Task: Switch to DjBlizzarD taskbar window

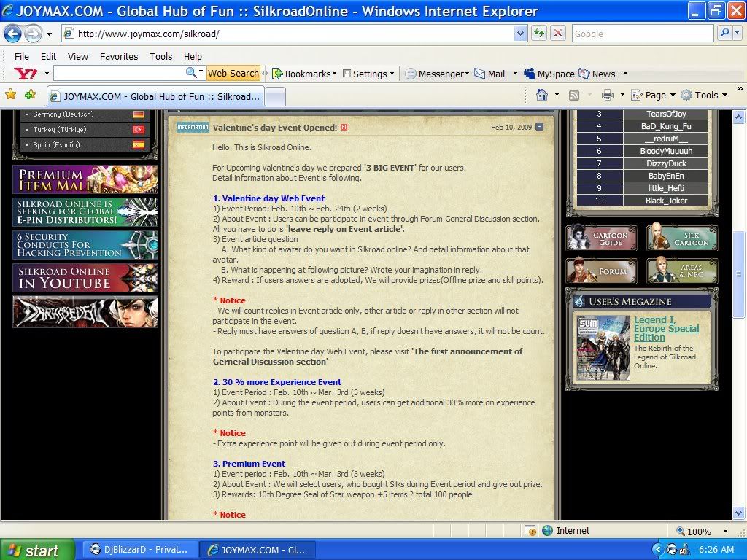Action: tap(140, 550)
